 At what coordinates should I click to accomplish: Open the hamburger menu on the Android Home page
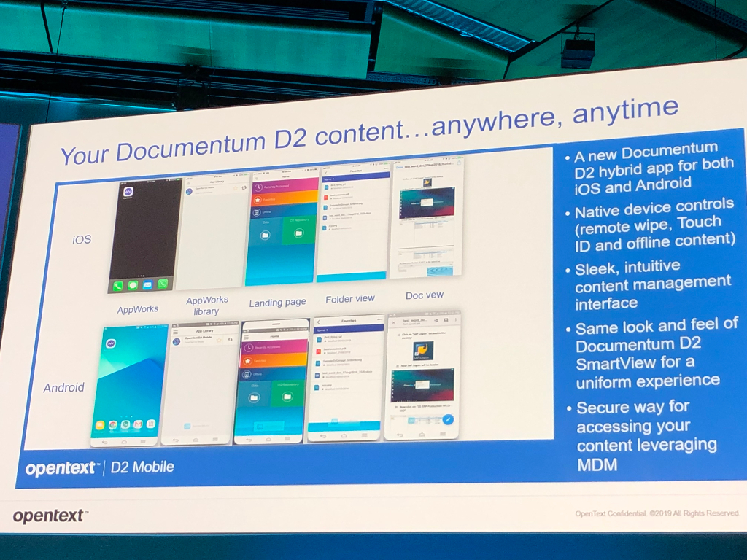(247, 338)
